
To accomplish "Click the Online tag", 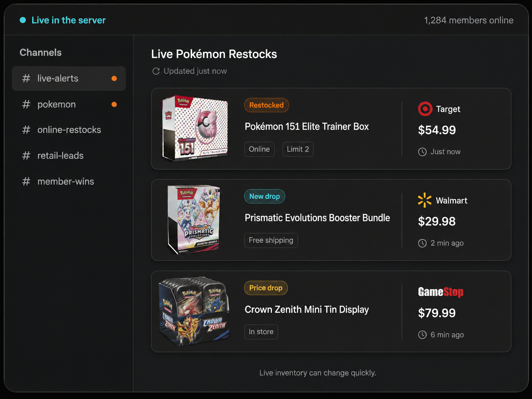I will [259, 149].
